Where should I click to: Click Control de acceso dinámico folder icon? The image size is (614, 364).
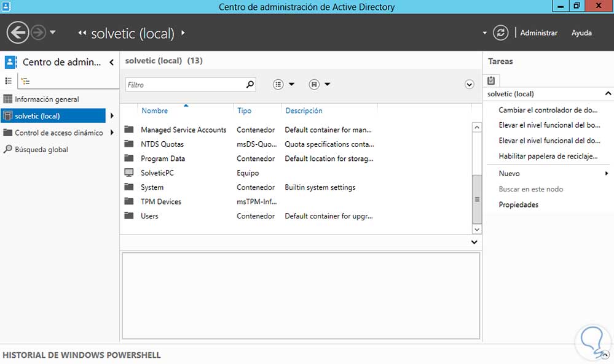click(7, 133)
